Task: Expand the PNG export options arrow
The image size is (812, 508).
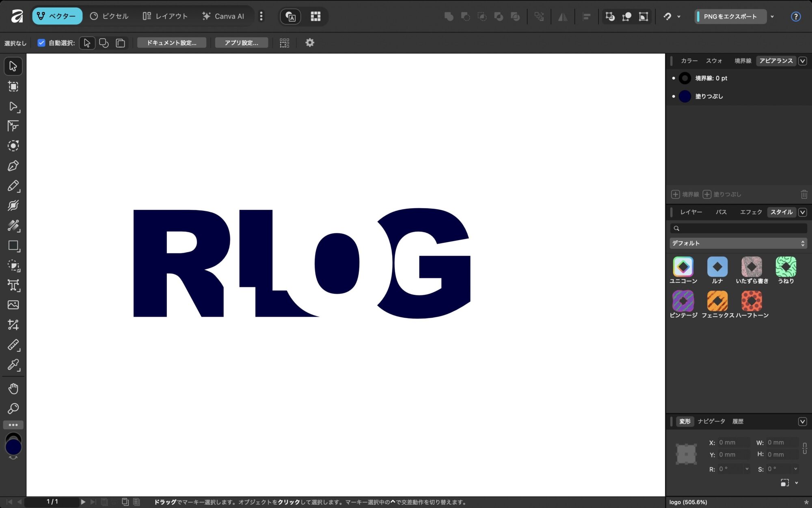Action: coord(772,17)
